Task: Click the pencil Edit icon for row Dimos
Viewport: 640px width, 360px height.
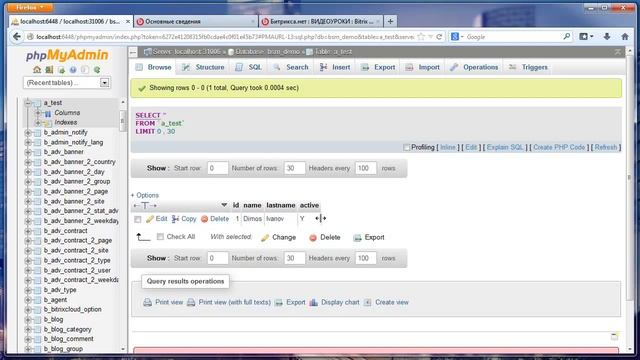Action: (x=150, y=219)
